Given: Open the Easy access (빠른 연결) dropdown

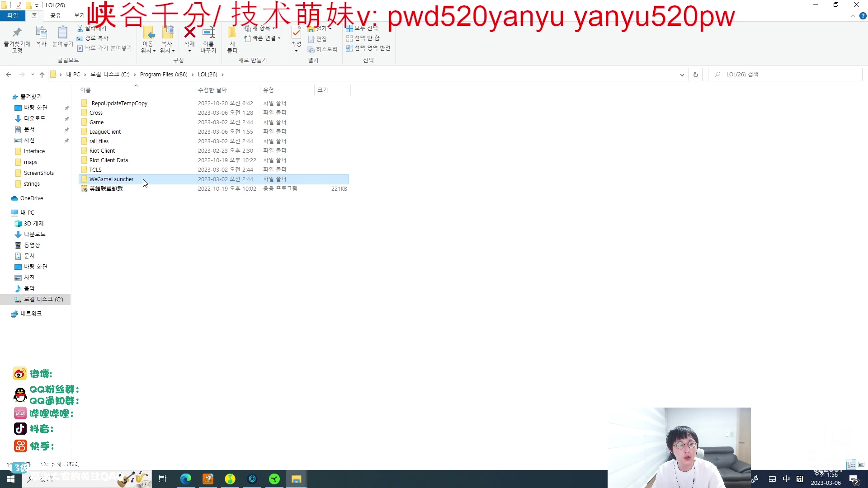Looking at the screenshot, I should (262, 38).
